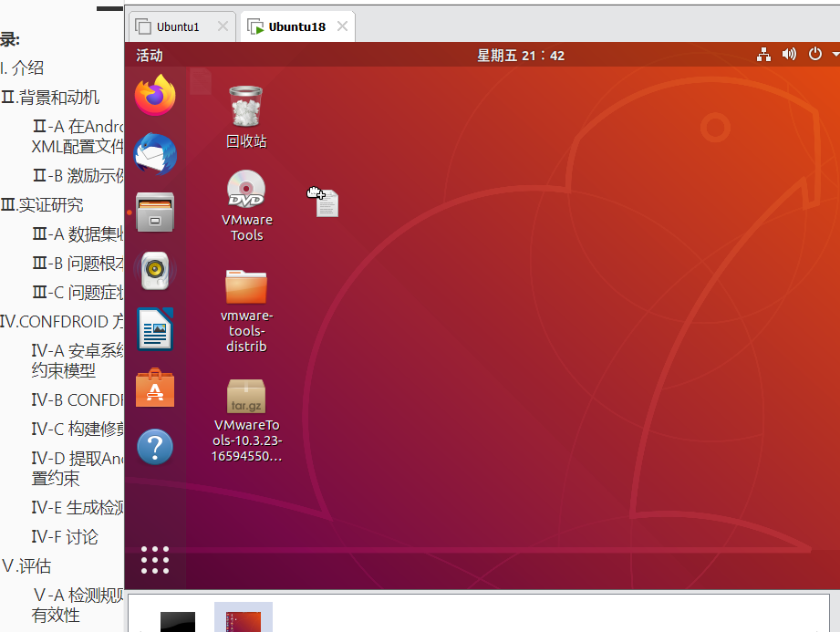This screenshot has height=632, width=840.
Task: Select the VMware Tools DVD icon
Action: click(x=246, y=206)
